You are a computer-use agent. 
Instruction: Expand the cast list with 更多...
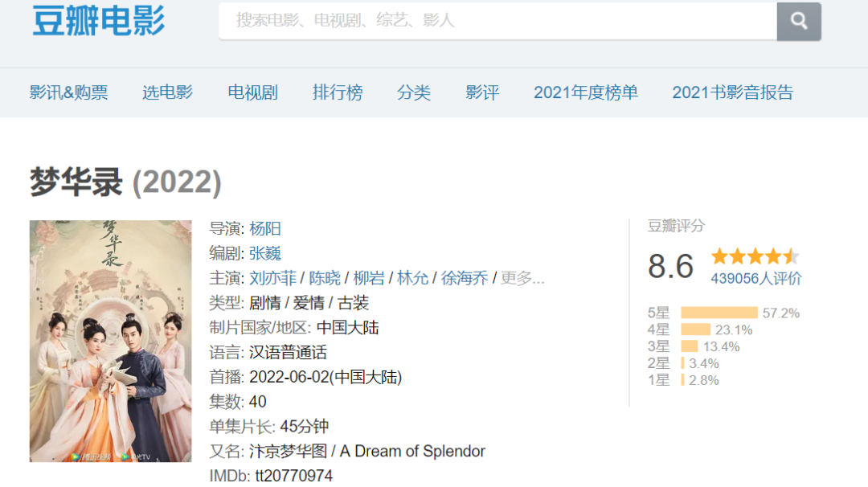click(x=522, y=278)
